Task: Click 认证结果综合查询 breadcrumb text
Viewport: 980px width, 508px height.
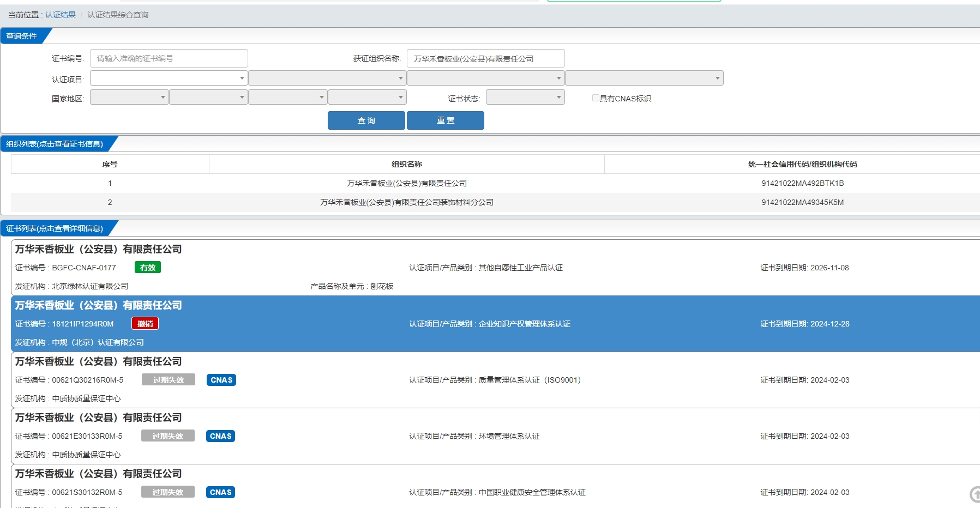Action: (x=118, y=15)
